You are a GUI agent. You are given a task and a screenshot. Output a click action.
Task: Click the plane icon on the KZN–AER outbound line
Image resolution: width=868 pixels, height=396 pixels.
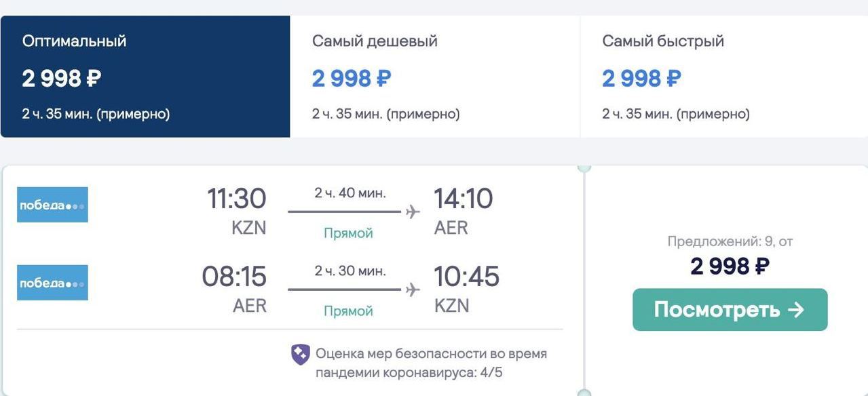pos(413,212)
